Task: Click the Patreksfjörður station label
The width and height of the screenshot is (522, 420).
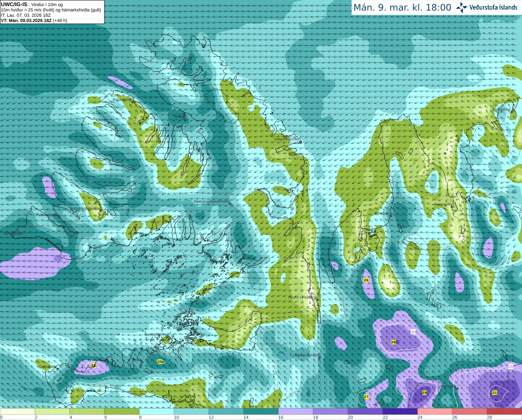Action: (x=48, y=214)
